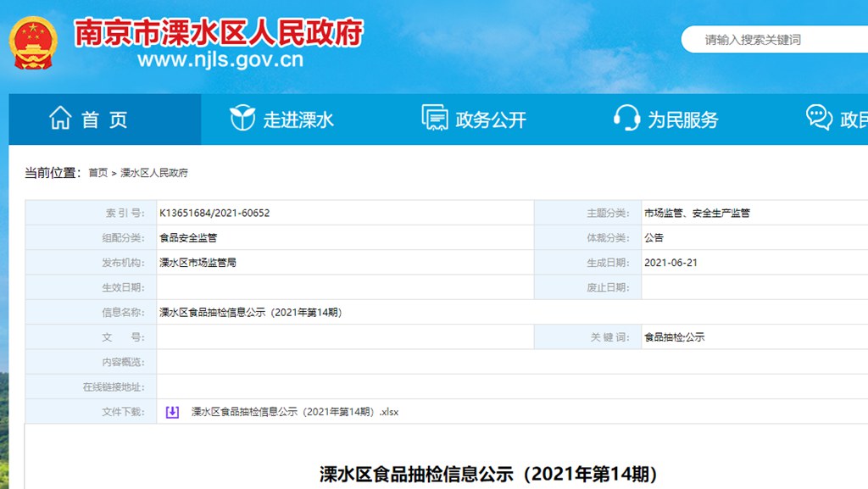This screenshot has height=489, width=868.
Task: Open the 首页 navigation tab
Action: click(x=104, y=119)
